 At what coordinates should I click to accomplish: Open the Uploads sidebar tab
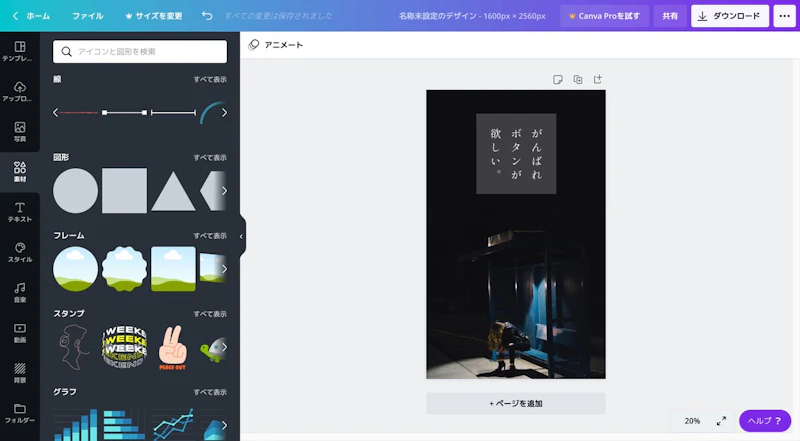coord(19,92)
